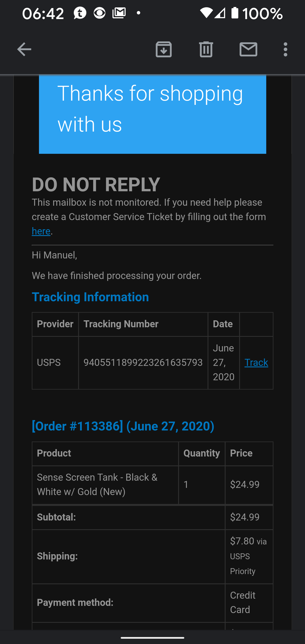Tap the Order #113386 heading
This screenshot has height=644, width=305.
[x=123, y=426]
